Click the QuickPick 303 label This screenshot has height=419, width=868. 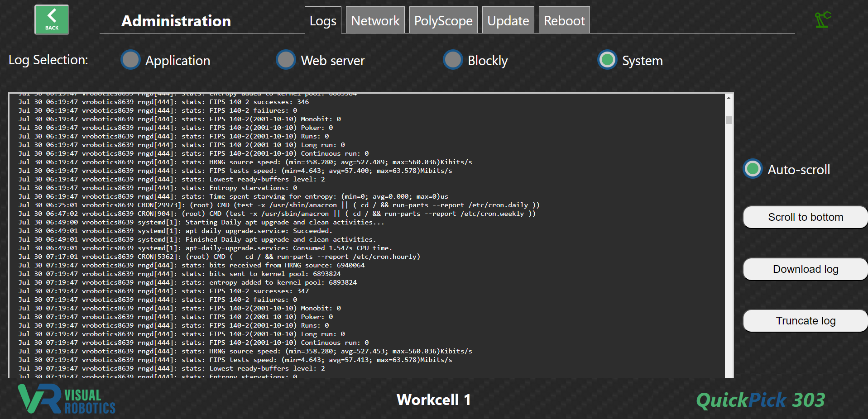point(761,400)
